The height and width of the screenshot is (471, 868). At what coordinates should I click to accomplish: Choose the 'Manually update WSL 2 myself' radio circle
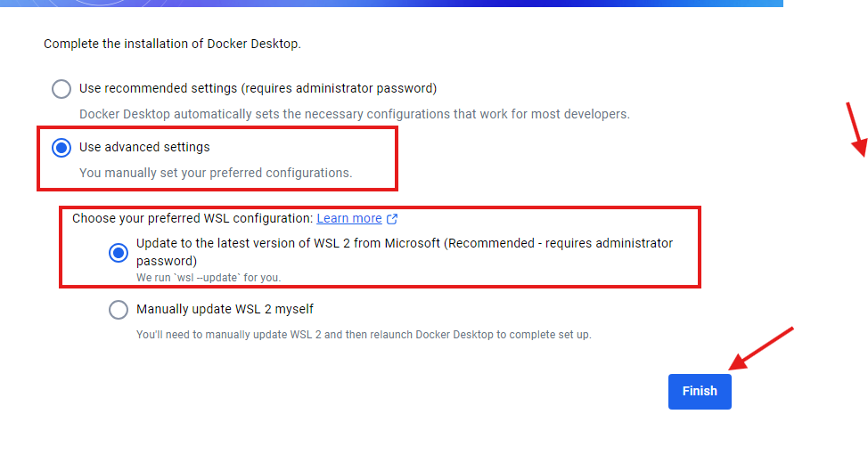(x=119, y=310)
